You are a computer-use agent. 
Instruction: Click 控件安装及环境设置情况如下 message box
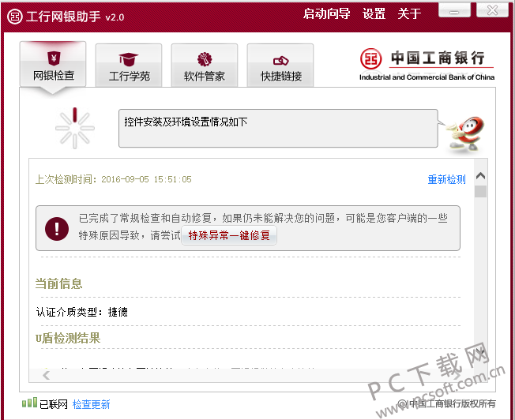[x=278, y=129]
